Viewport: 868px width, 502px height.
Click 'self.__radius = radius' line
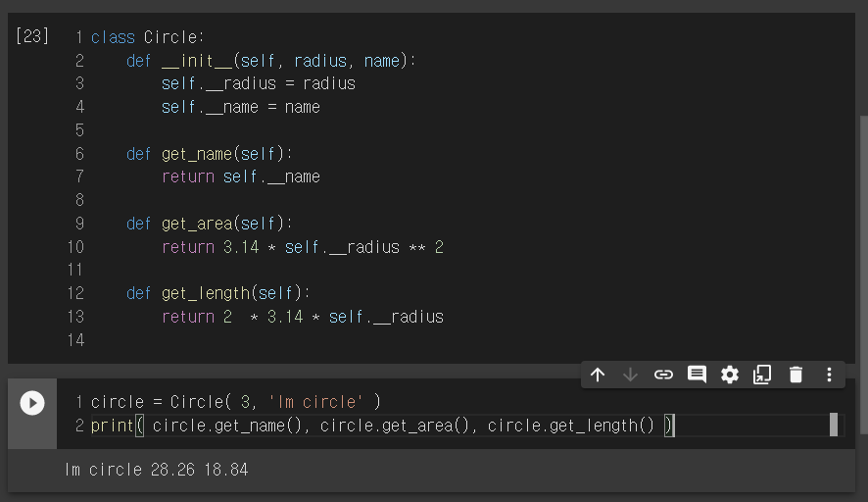258,83
